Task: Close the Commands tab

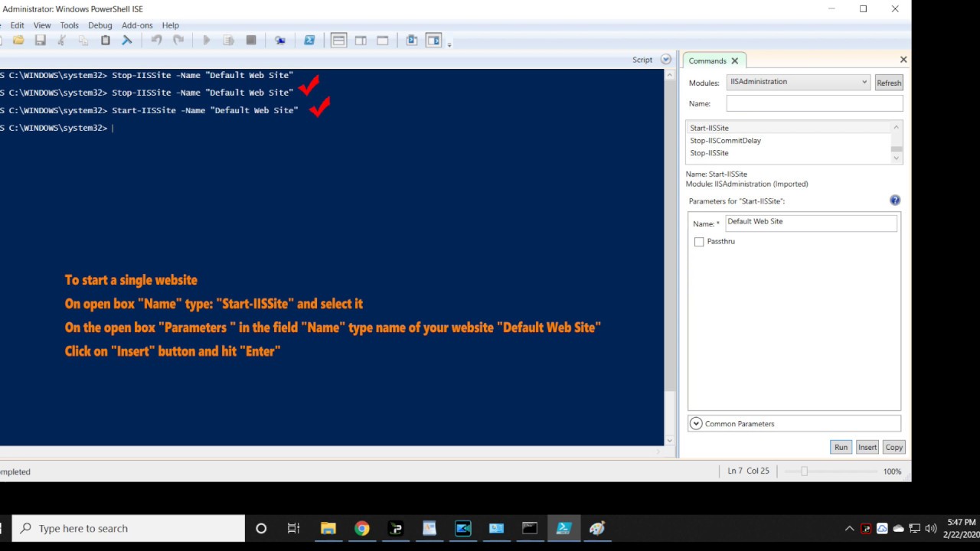Action: [734, 60]
